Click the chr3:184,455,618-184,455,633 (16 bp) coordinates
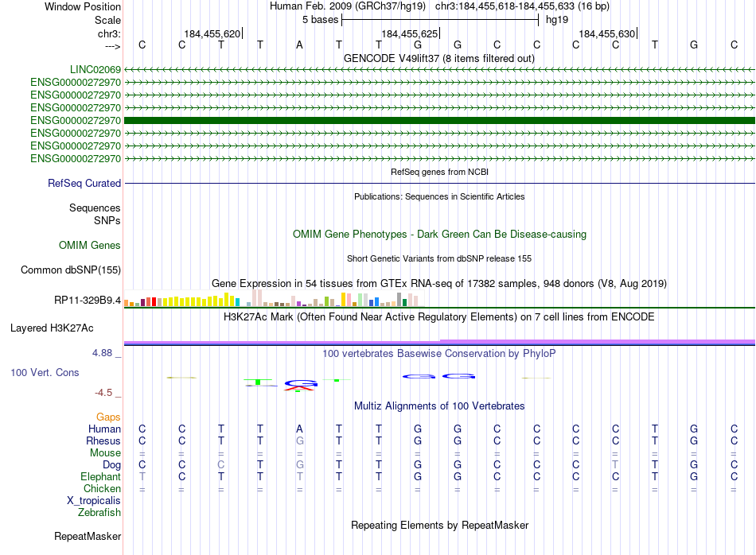This screenshot has height=555, width=756. point(523,6)
